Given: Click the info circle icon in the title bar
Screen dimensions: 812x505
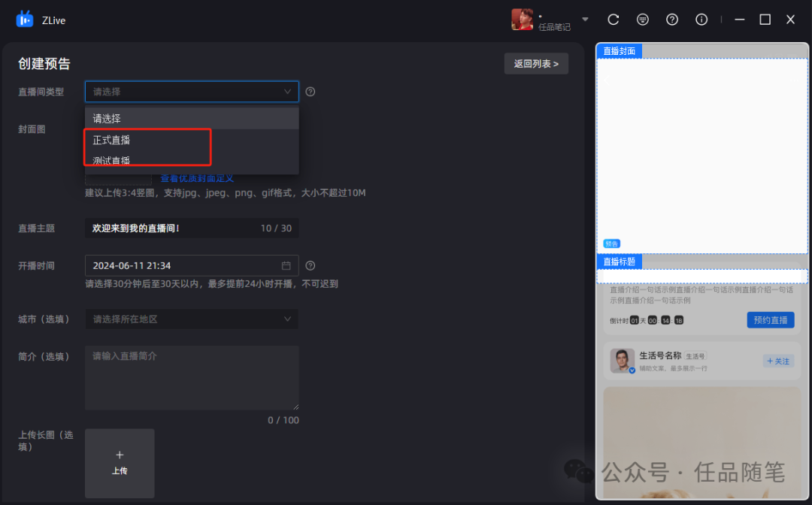Looking at the screenshot, I should (x=701, y=20).
